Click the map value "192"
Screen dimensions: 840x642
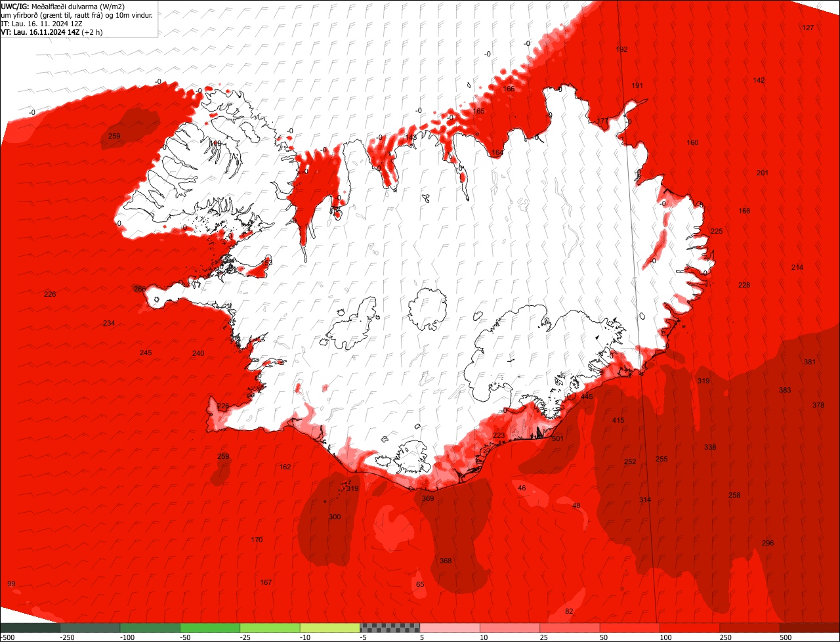(x=622, y=49)
